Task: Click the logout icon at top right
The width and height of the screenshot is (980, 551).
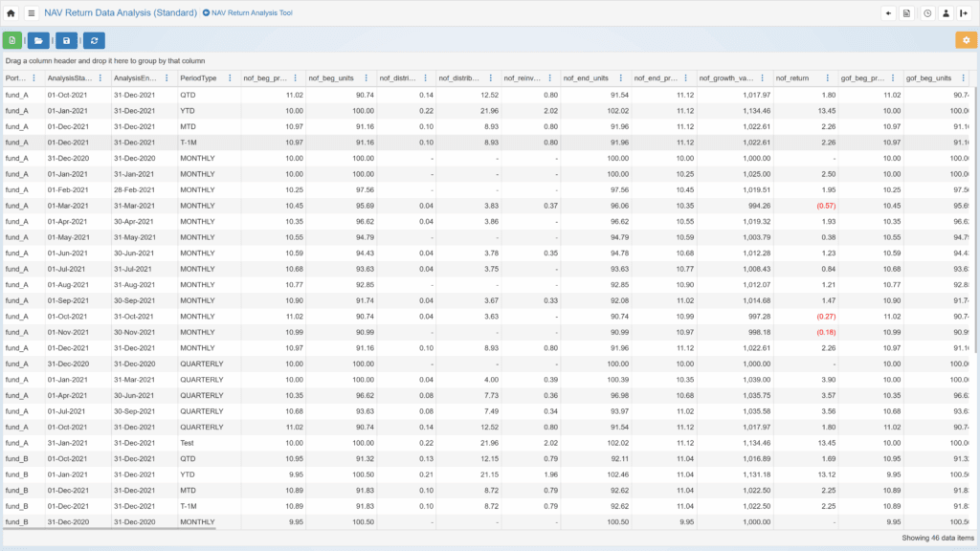Action: coord(964,13)
